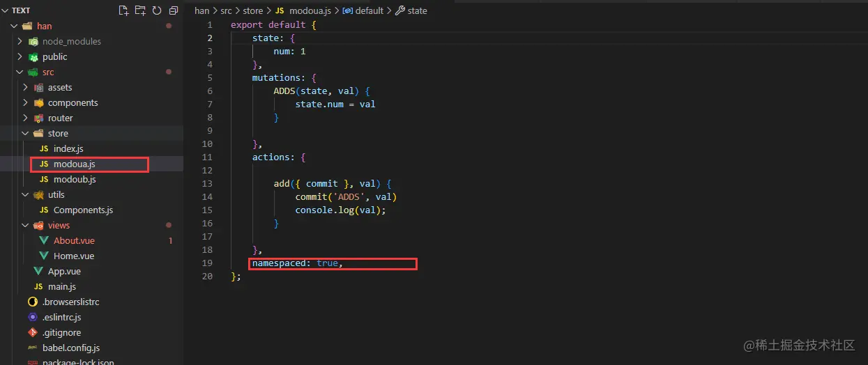Open babel.config.js file

click(71, 348)
